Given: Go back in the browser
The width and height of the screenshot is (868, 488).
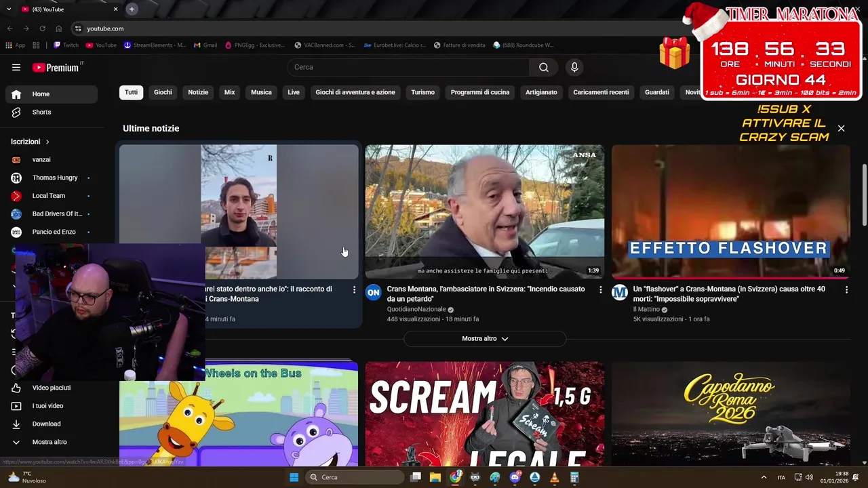Looking at the screenshot, I should tap(9, 28).
